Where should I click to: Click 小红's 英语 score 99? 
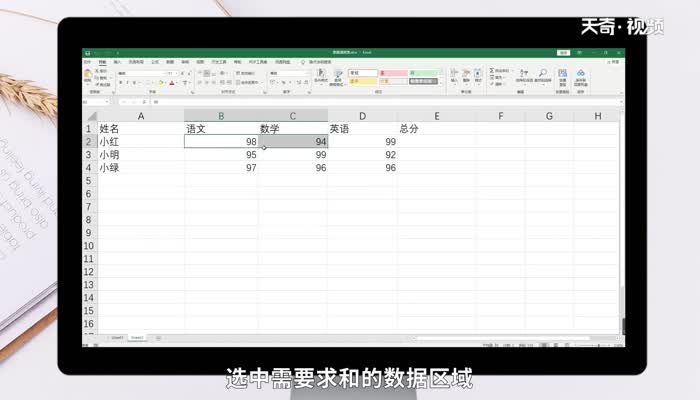(362, 142)
